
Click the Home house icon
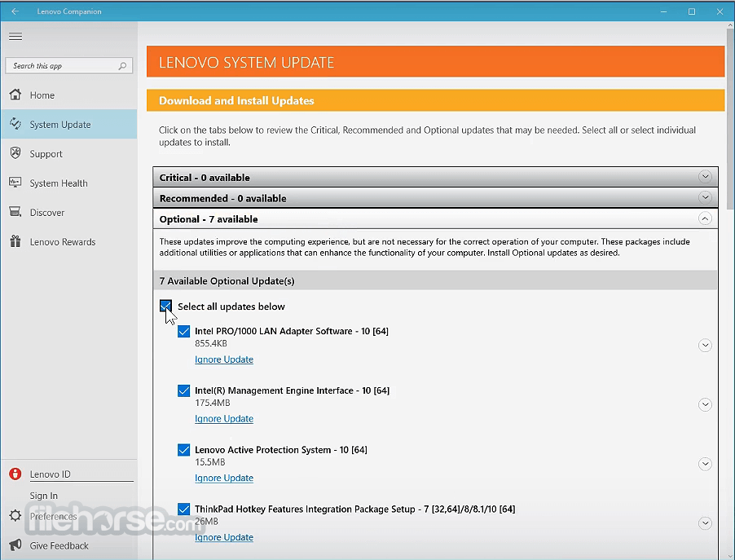pos(15,95)
